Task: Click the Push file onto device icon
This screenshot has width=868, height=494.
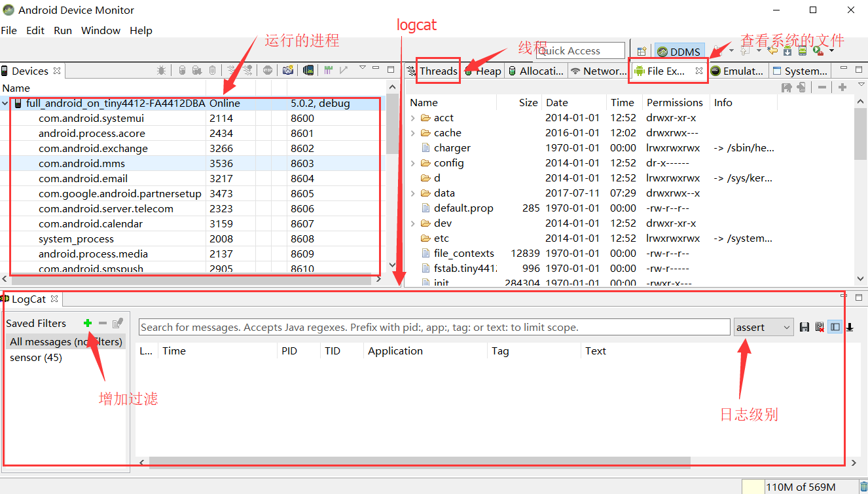Action: (x=801, y=87)
